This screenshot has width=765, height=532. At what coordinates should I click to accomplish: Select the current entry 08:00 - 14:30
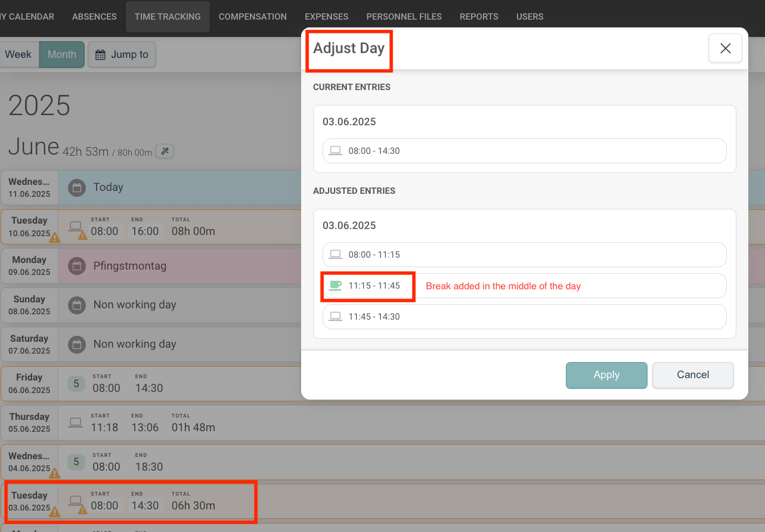click(525, 151)
